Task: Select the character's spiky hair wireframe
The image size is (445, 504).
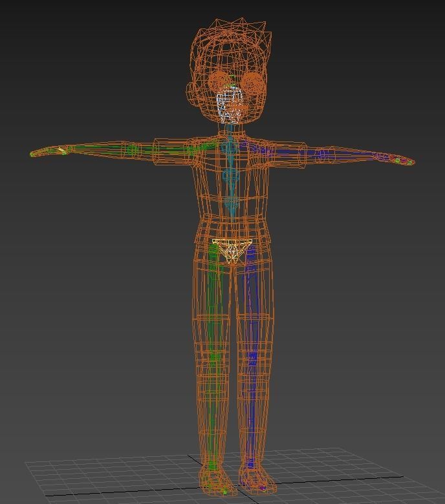Action: [232, 38]
